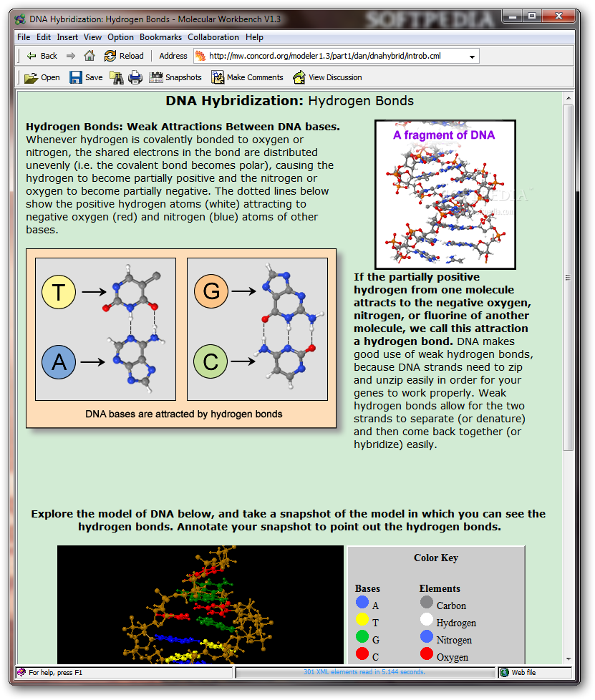Click the XML elements read progress bar
The width and height of the screenshot is (595, 700).
tap(365, 672)
